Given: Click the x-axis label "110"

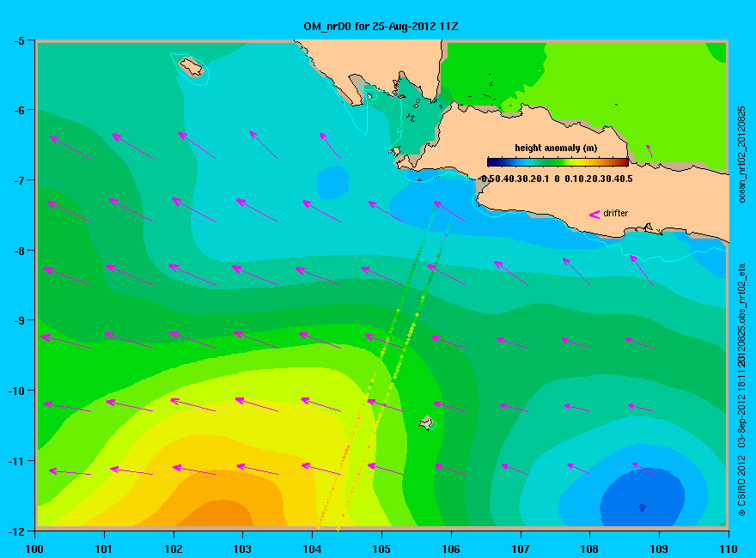Looking at the screenshot, I should point(729,549).
